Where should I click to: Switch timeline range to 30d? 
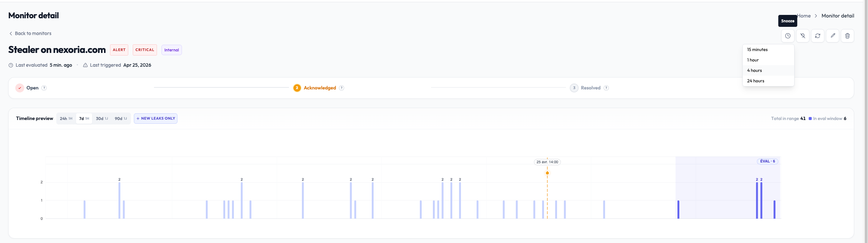click(102, 119)
